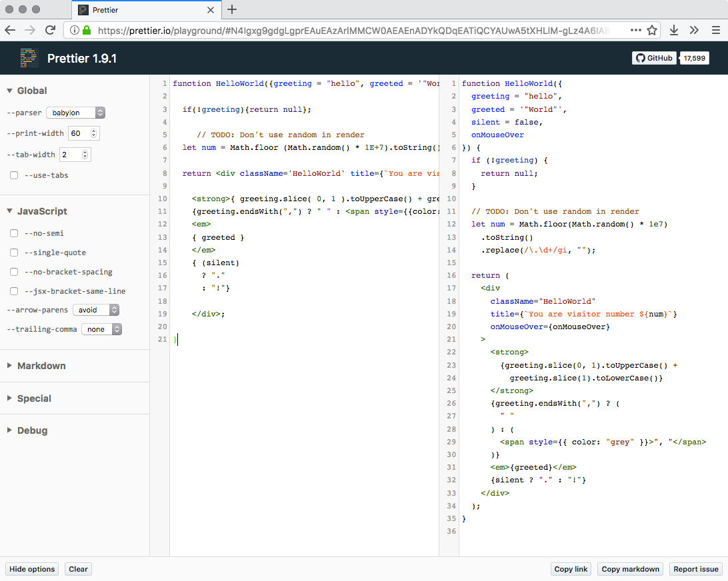Enable the --use-tabs option

tap(13, 175)
